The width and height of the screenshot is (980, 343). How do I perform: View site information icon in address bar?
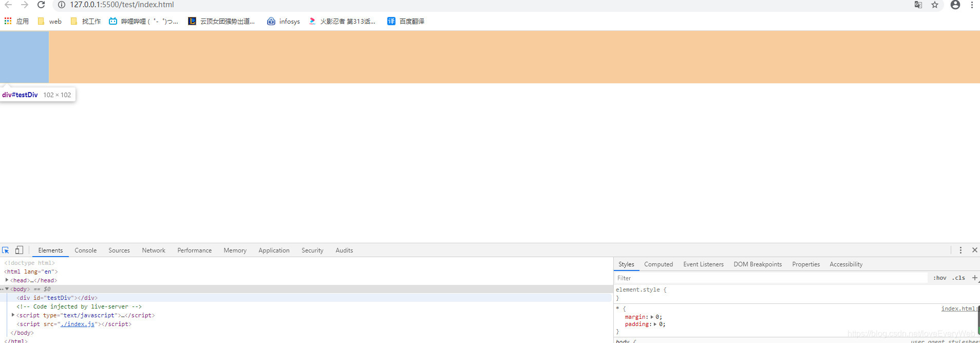pyautogui.click(x=61, y=5)
